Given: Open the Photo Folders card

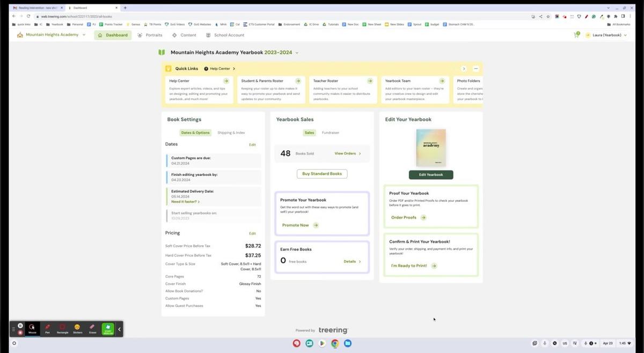Looking at the screenshot, I should point(468,90).
